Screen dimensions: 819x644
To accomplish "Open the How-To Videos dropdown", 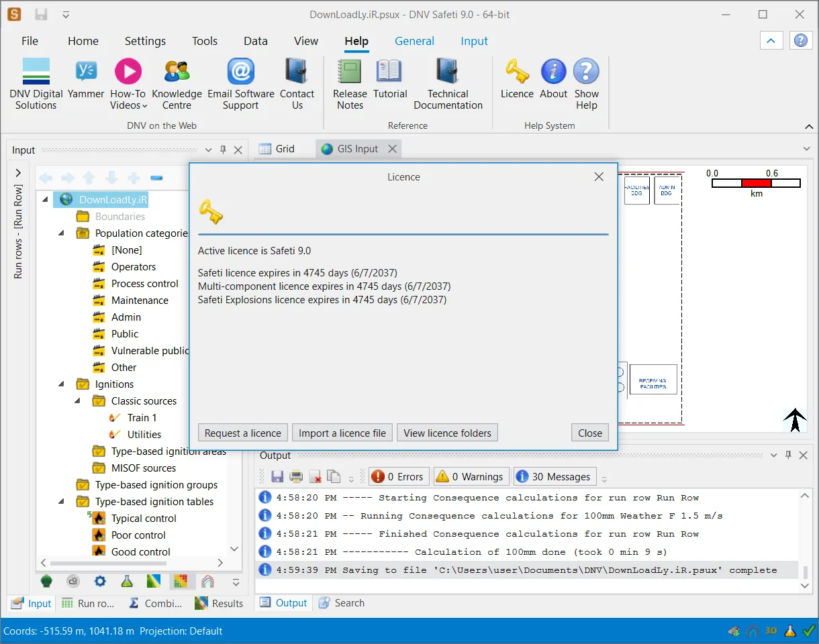I will point(128,84).
